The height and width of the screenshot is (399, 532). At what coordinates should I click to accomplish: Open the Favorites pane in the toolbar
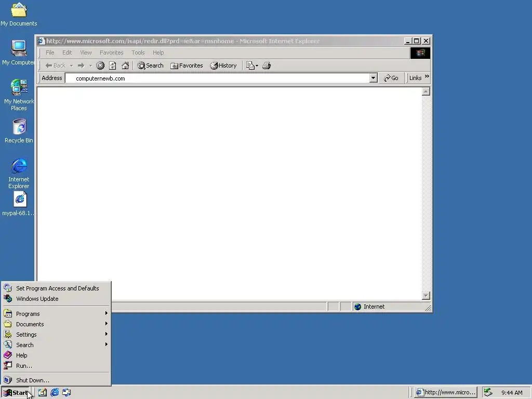(187, 65)
